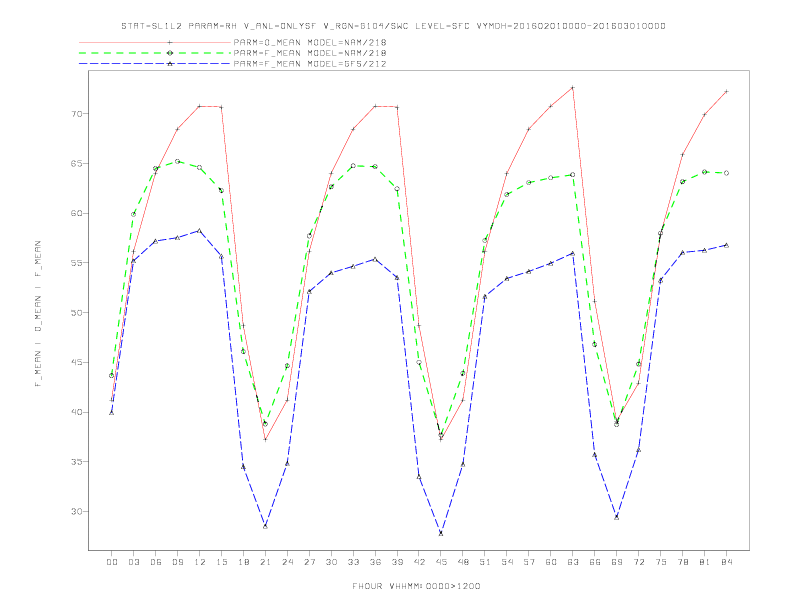792x612 pixels.
Task: Click x-axis forecast hour 48
Action: click(463, 562)
